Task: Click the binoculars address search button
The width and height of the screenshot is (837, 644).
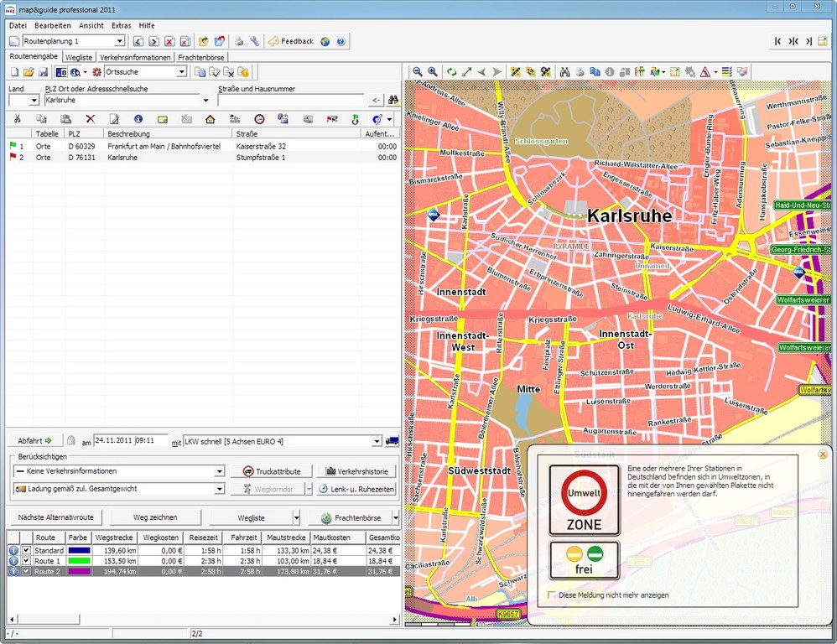Action: pyautogui.click(x=393, y=100)
